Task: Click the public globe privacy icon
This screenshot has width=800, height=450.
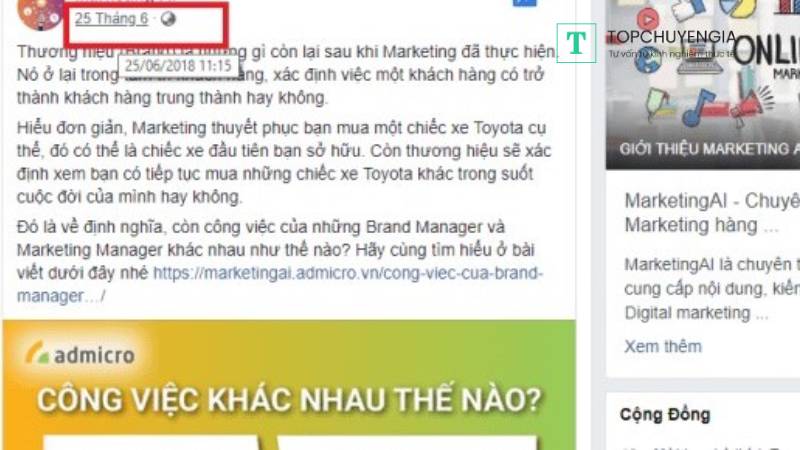Action: point(168,19)
